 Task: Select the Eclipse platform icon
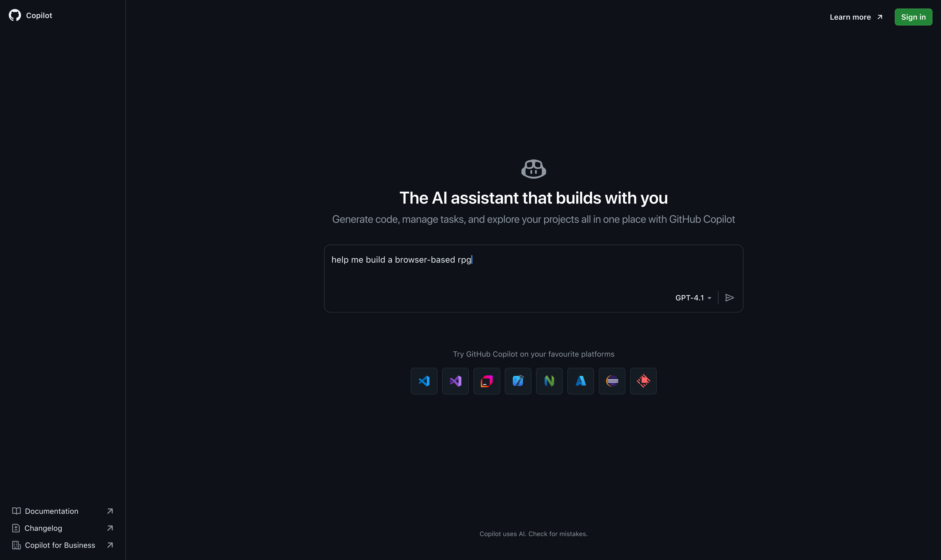[612, 381]
